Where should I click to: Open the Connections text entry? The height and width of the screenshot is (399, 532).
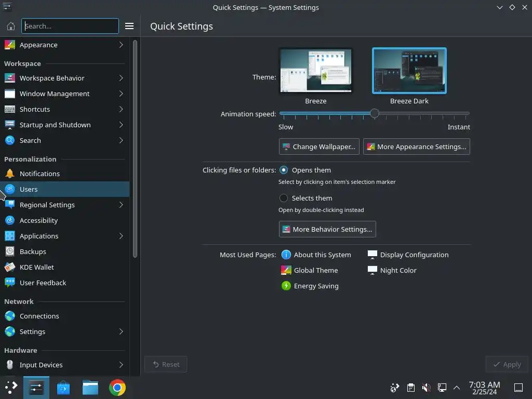click(39, 316)
